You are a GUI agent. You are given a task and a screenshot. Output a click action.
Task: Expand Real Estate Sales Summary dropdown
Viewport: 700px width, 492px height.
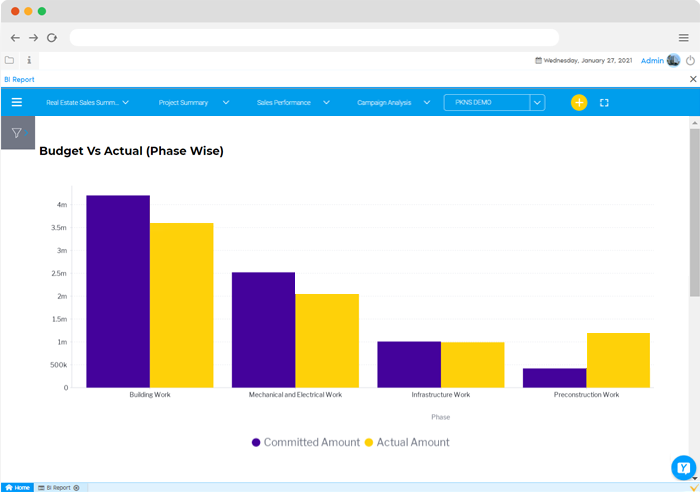tap(87, 102)
